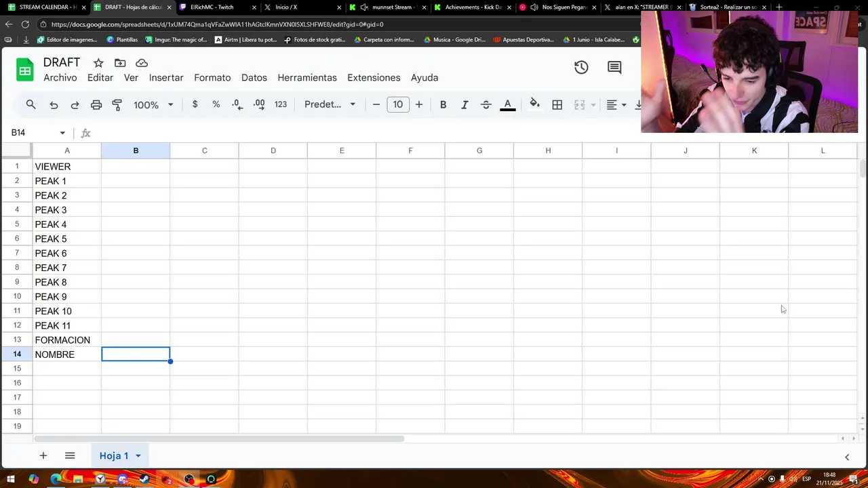
Task: Redo the last action
Action: click(75, 105)
